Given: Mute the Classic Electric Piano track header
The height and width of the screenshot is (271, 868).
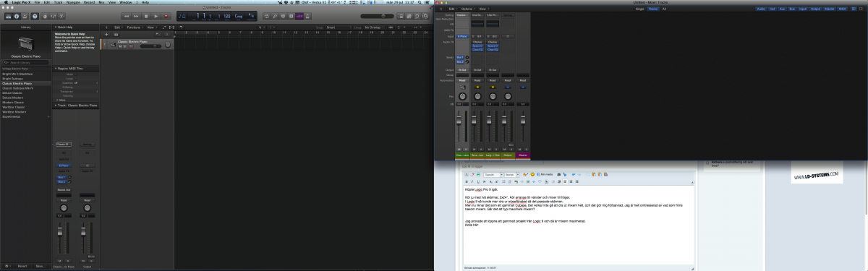Looking at the screenshot, I should click(120, 46).
